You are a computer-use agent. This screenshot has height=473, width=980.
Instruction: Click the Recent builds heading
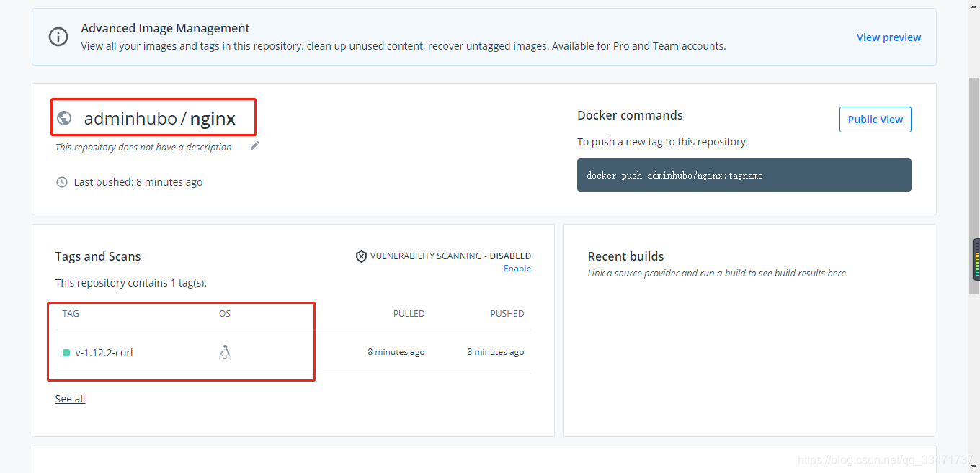coord(625,256)
